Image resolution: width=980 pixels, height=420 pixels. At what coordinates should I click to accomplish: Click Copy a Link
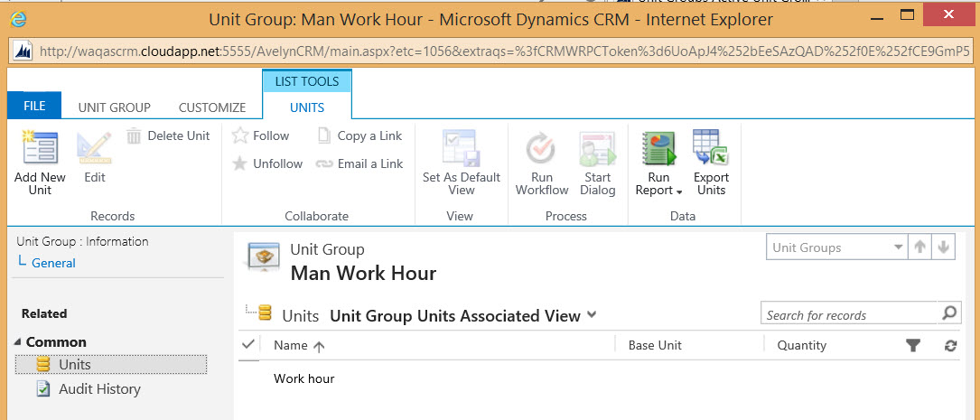click(x=360, y=135)
